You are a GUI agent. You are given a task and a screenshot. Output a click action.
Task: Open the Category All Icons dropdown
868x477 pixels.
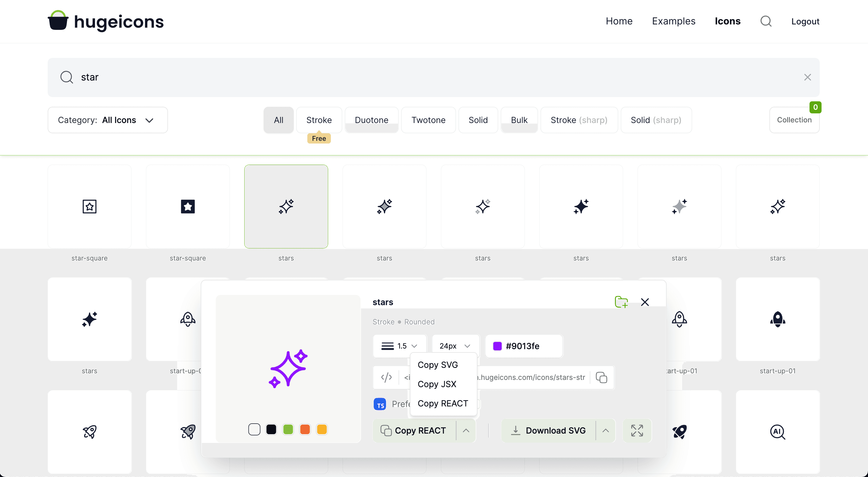(108, 120)
